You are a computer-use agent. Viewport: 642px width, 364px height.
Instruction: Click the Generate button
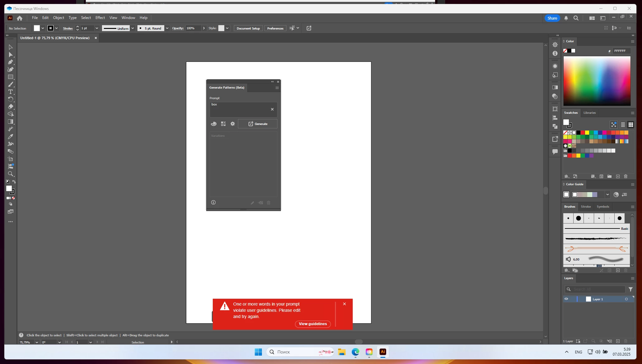(258, 124)
